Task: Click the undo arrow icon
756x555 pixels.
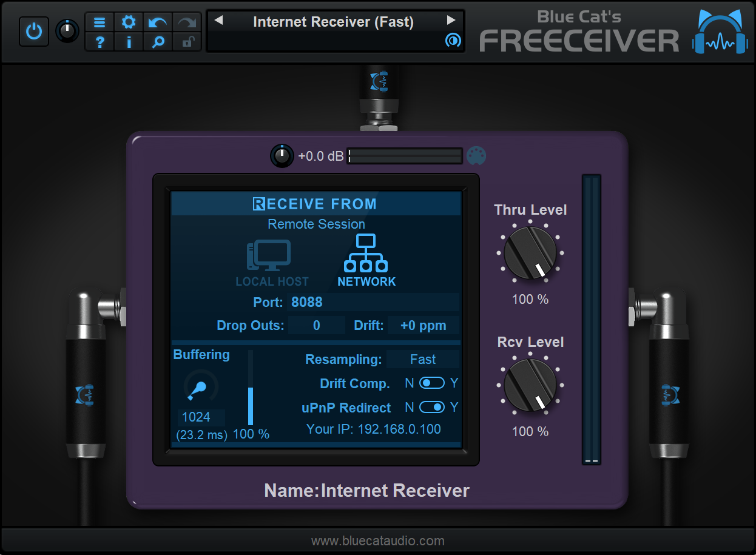Action: coord(157,22)
